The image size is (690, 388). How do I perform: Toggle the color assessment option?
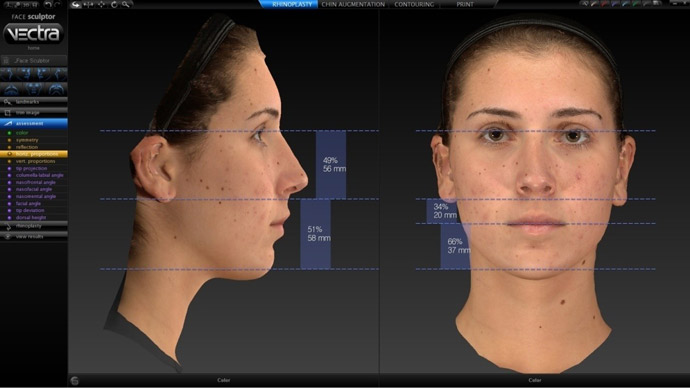click(x=22, y=132)
